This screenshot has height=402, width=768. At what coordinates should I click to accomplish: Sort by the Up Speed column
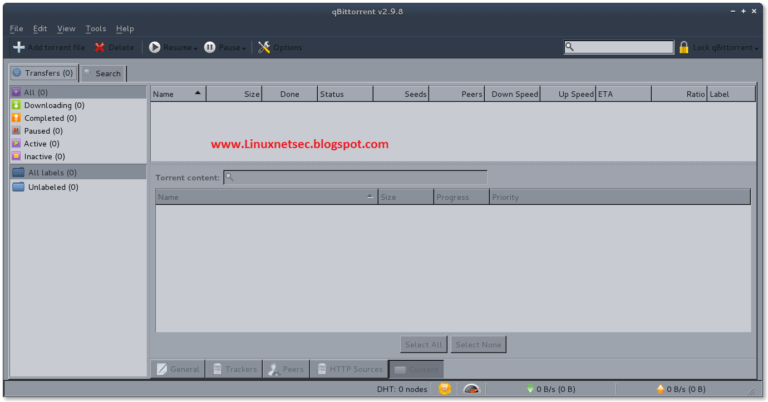[568, 94]
